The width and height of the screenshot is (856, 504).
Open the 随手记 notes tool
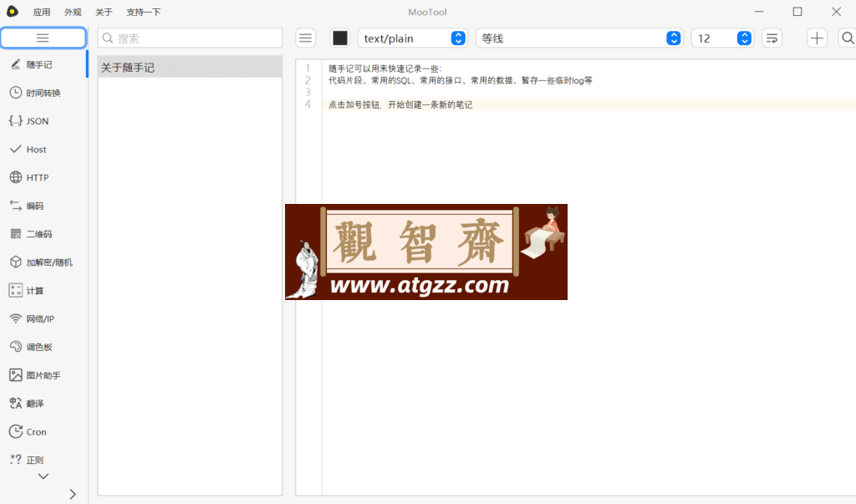43,64
